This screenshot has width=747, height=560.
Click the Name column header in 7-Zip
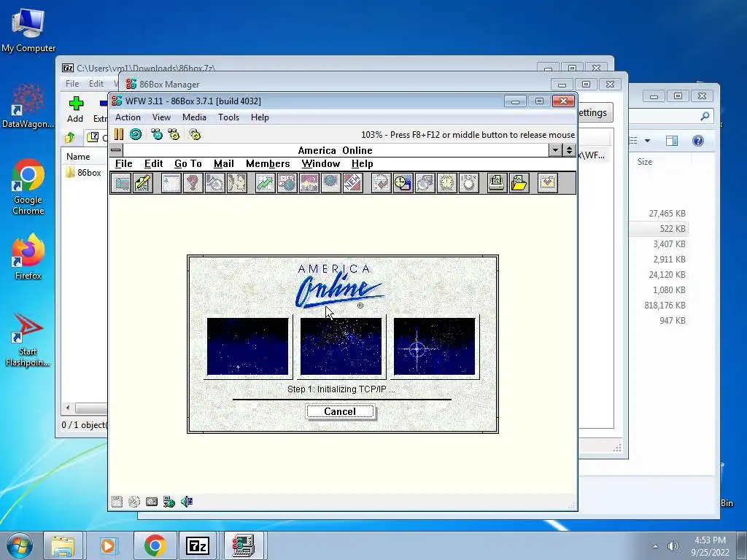(x=78, y=157)
